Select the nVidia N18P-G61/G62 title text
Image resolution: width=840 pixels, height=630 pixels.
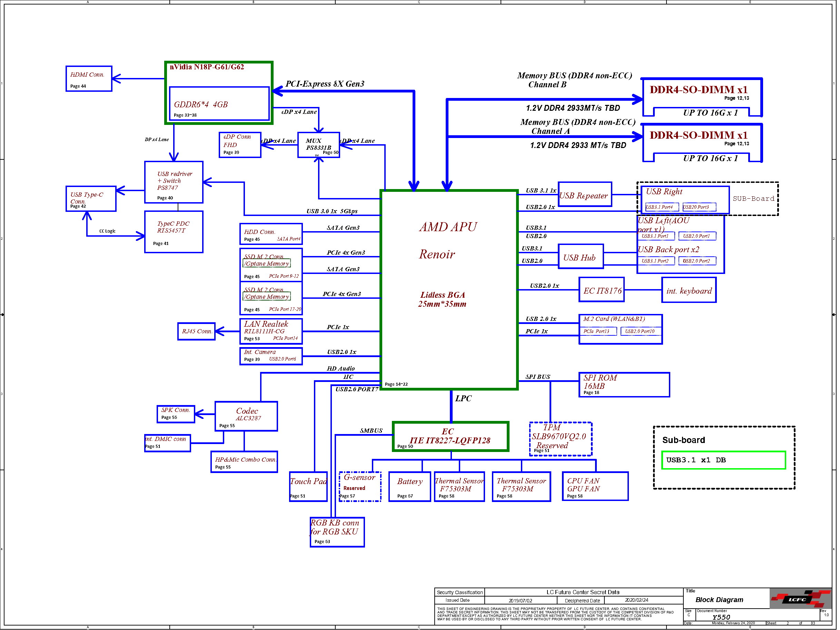coord(207,67)
